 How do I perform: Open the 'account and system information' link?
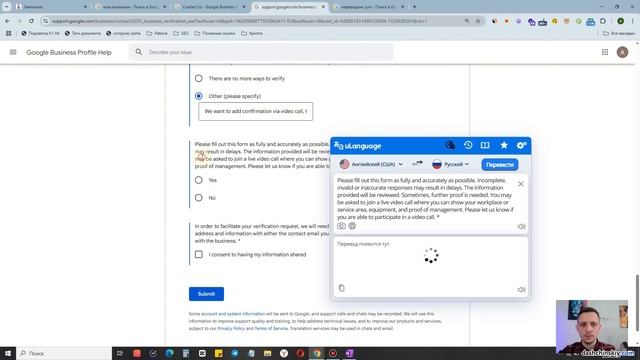pos(233,314)
